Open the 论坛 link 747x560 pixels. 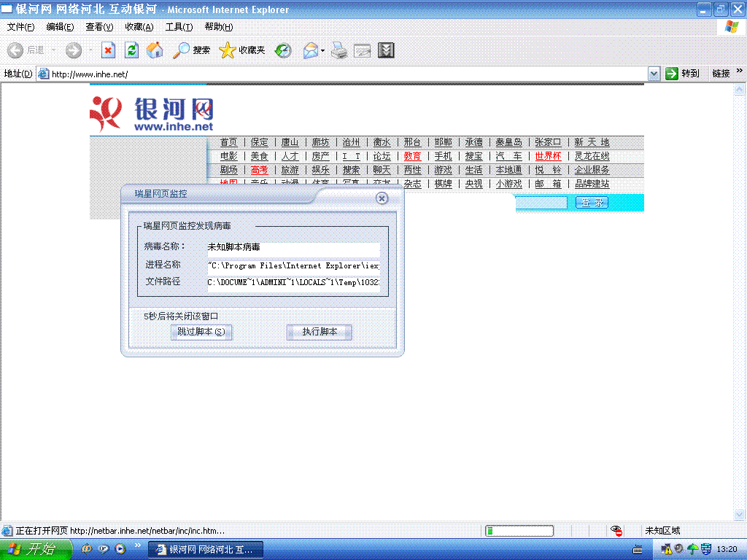point(382,156)
